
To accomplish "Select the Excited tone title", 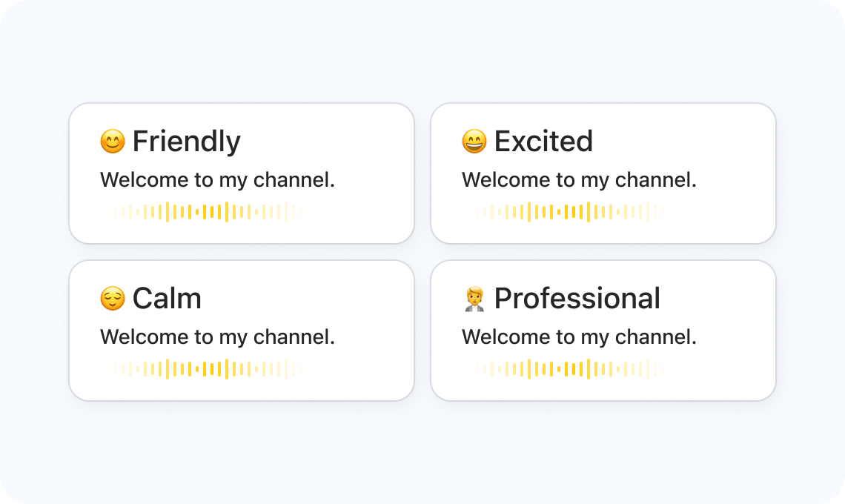I will click(543, 142).
